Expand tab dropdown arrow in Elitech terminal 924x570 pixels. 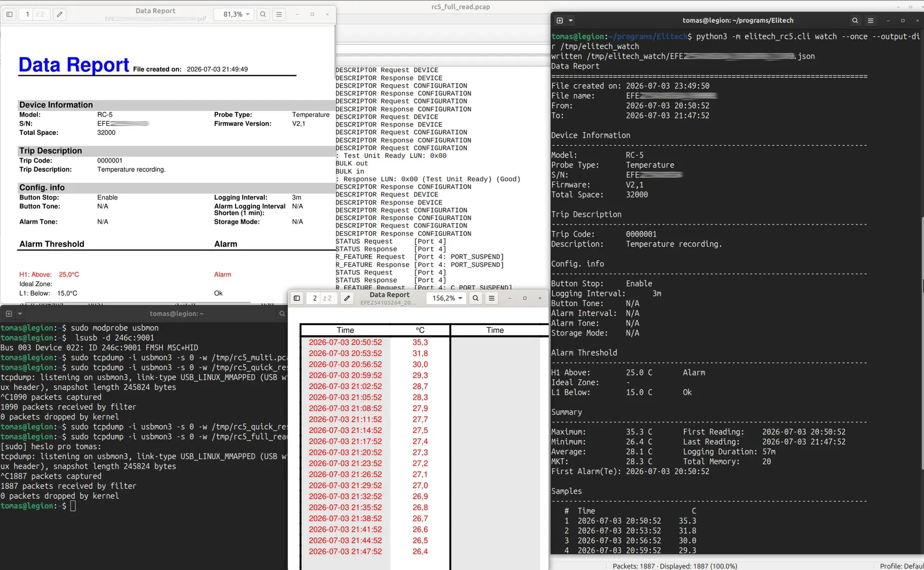tap(570, 21)
